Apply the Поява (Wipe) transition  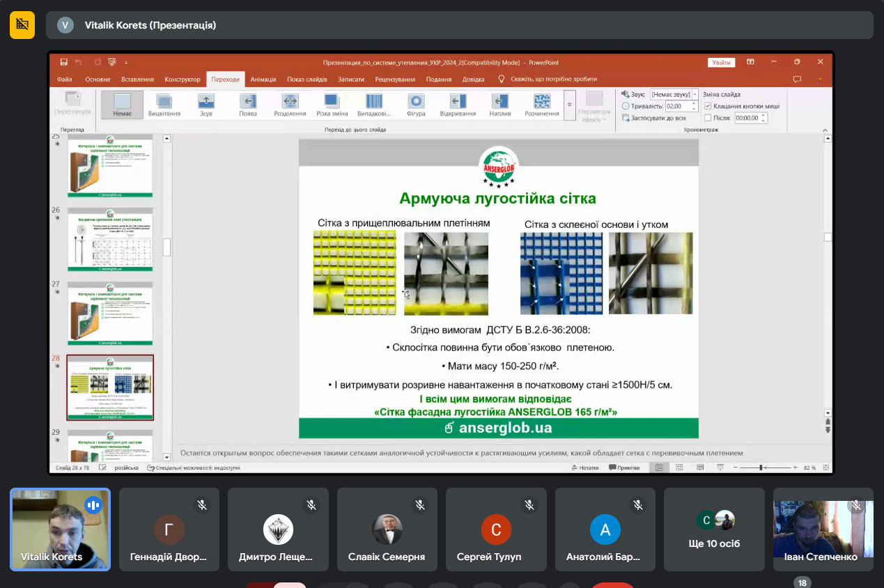pyautogui.click(x=248, y=105)
